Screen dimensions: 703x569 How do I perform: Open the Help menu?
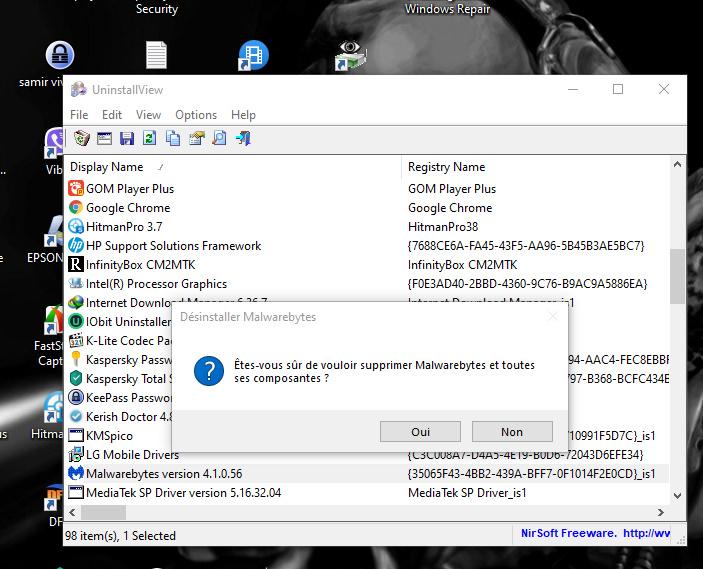(243, 115)
